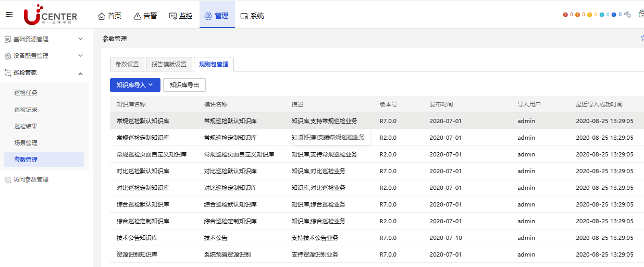
Task: Click the orange major alarm indicator icon
Action: [577, 15]
